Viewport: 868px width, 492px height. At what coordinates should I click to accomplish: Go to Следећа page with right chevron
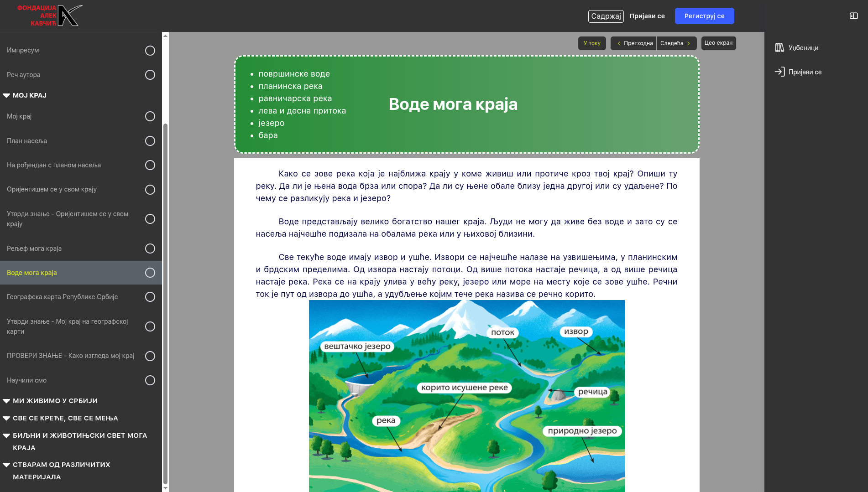[x=676, y=43]
